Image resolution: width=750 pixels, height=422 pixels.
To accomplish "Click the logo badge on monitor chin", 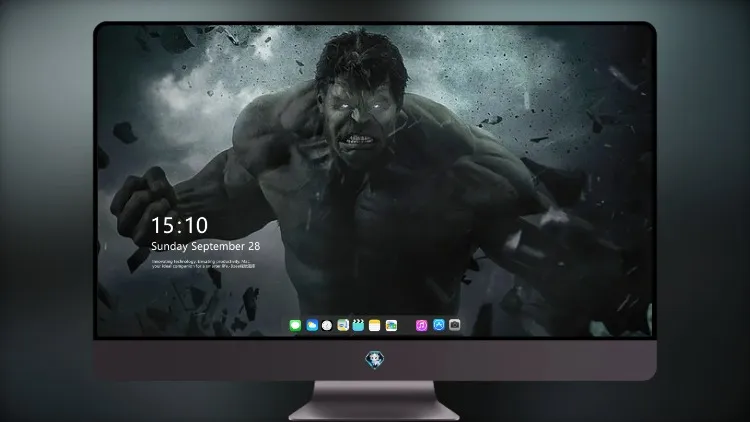I will point(375,360).
